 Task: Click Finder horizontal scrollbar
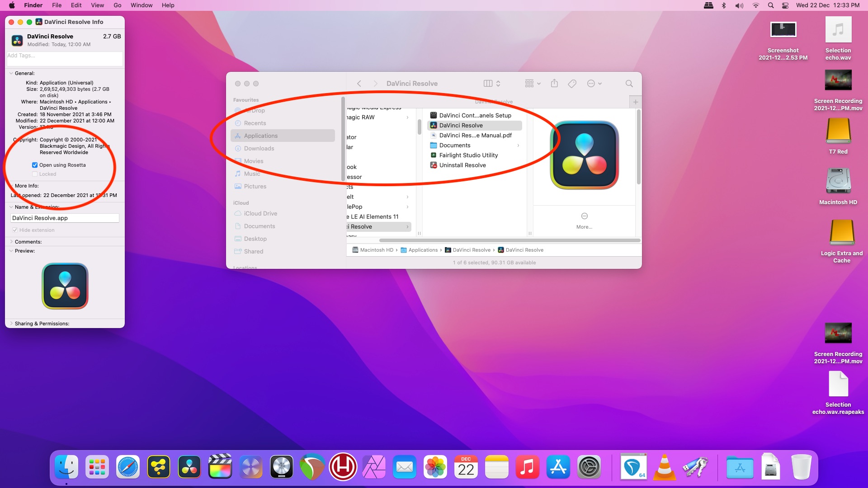pos(510,240)
